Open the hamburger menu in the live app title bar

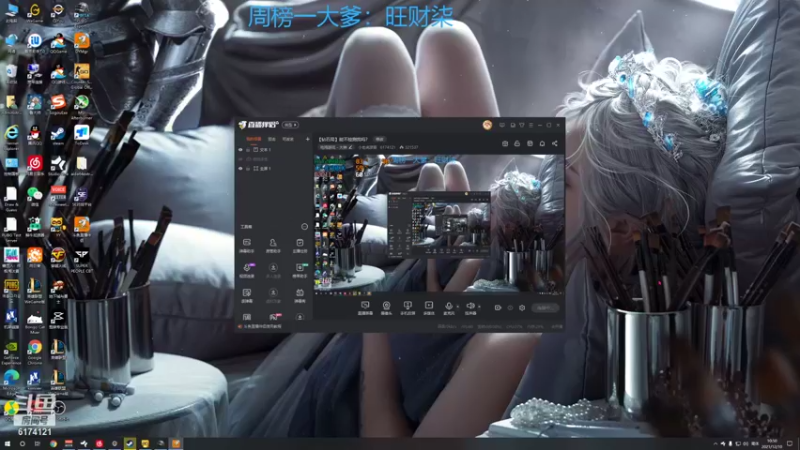pyautogui.click(x=531, y=125)
